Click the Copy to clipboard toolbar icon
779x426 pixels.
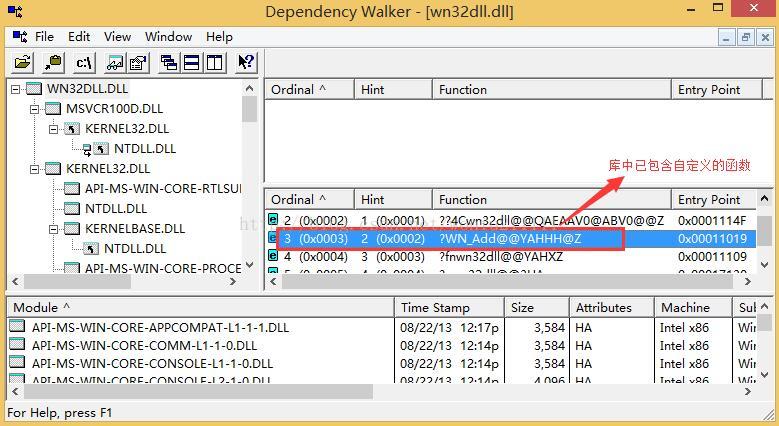(52, 63)
